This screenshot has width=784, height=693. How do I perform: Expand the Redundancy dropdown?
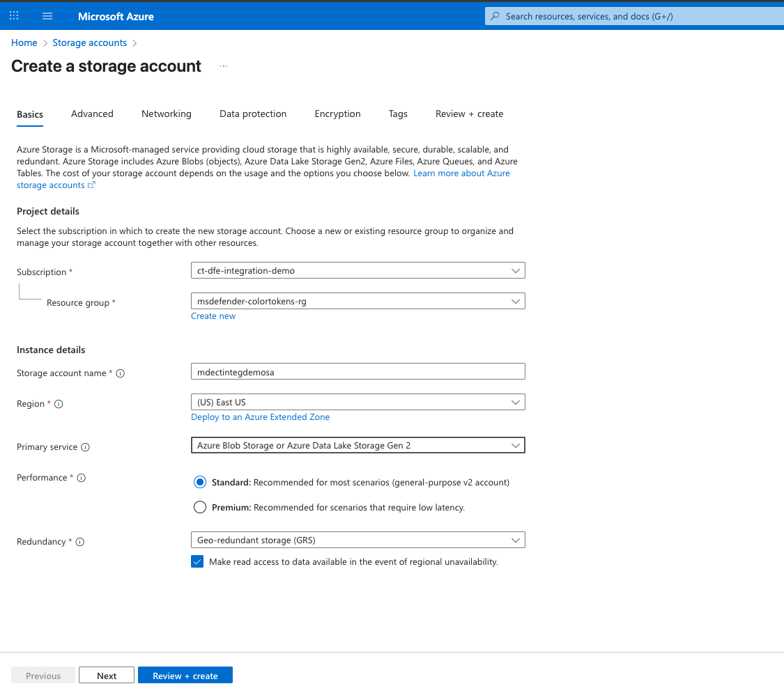coord(358,540)
